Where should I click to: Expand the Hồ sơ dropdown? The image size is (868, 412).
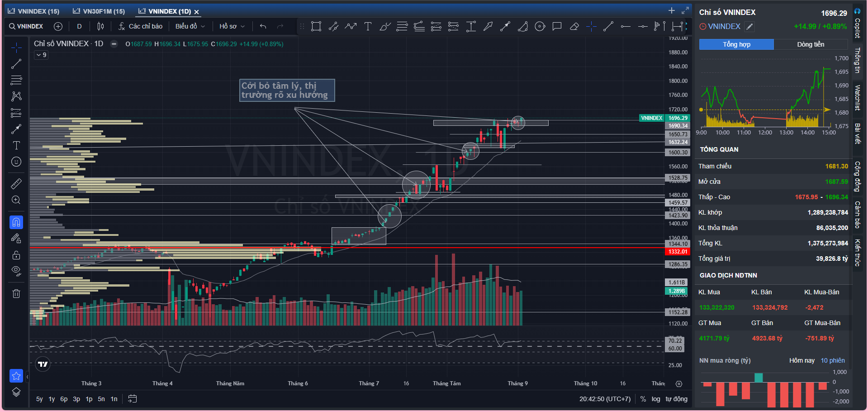coord(232,26)
